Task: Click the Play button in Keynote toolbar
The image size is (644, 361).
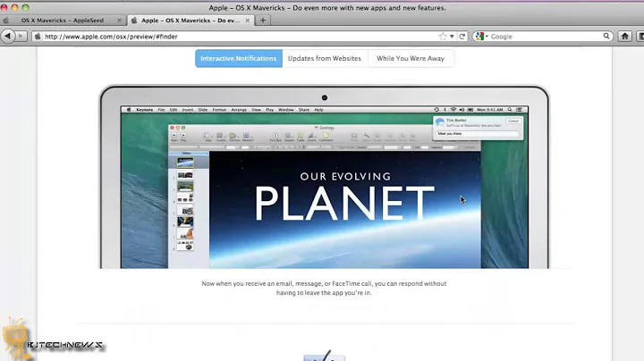Action: (183, 137)
